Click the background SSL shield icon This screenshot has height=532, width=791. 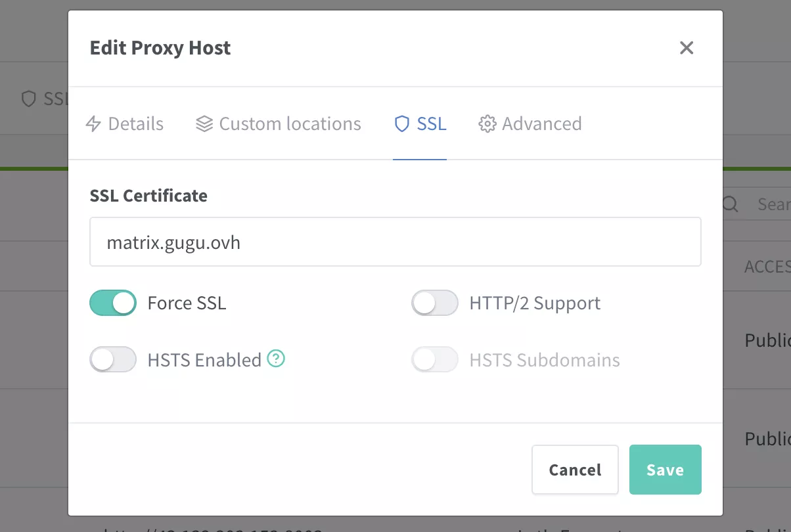pos(28,99)
